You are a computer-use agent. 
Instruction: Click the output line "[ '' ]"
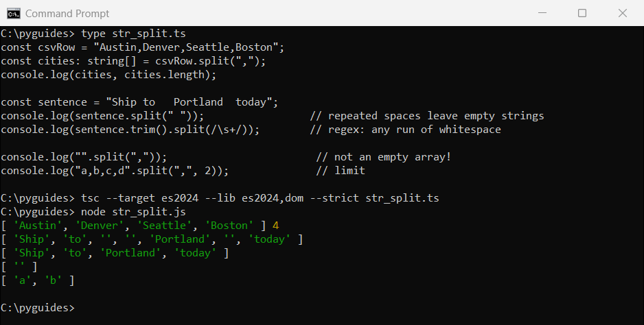pos(19,267)
